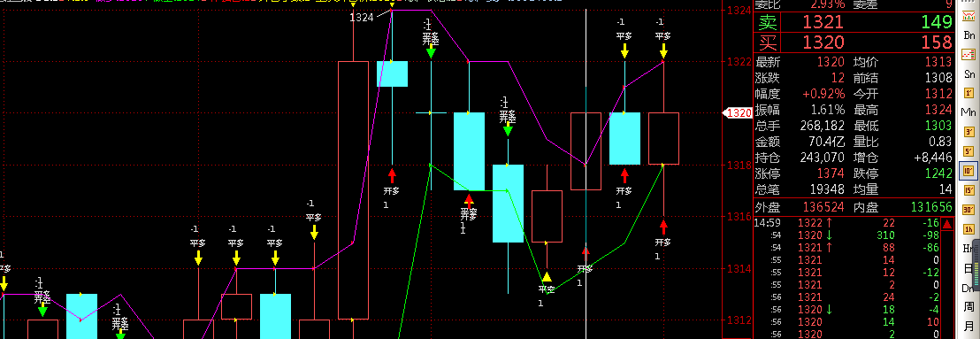Click the 买 buy price 1320

click(x=823, y=42)
